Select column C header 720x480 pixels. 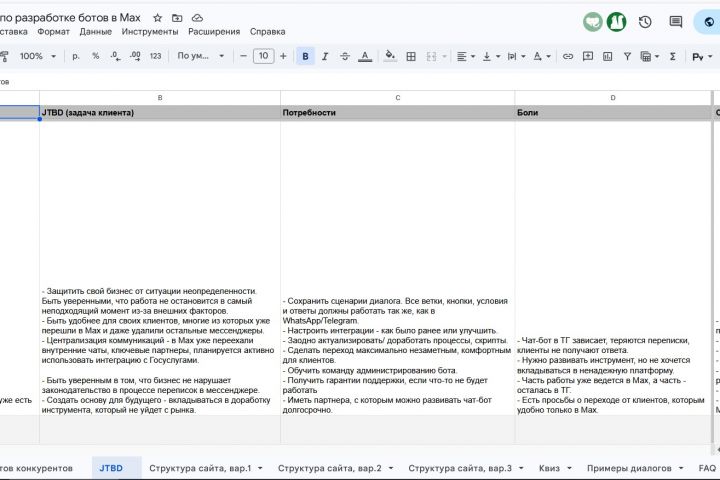(x=398, y=98)
